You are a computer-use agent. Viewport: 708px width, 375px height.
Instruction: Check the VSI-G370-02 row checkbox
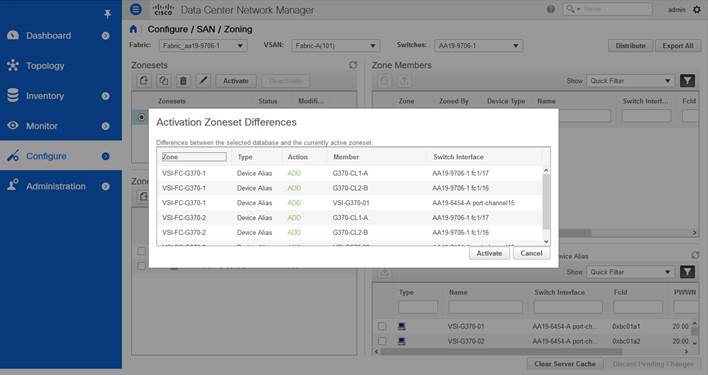pos(382,341)
